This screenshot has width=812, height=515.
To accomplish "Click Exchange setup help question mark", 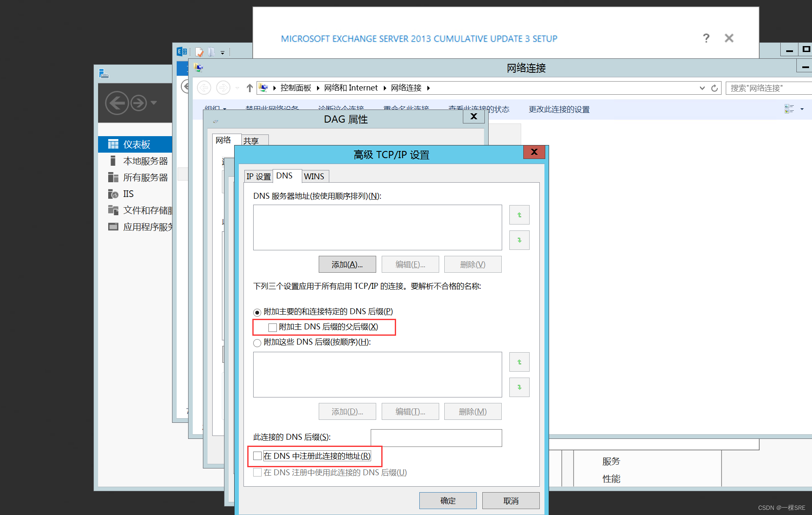I will [x=706, y=38].
